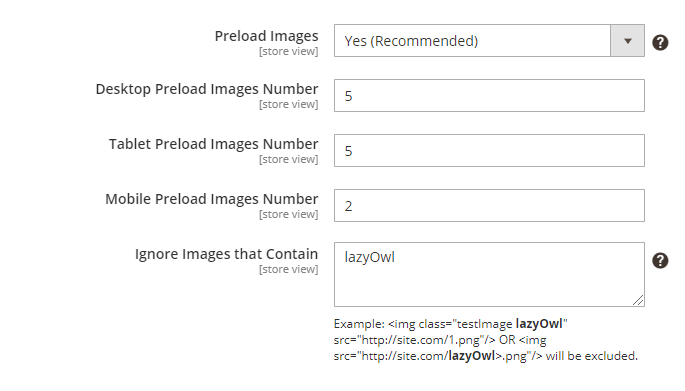Click the example note starting 'Example: <img class'
The width and height of the screenshot is (685, 391).
(x=486, y=340)
